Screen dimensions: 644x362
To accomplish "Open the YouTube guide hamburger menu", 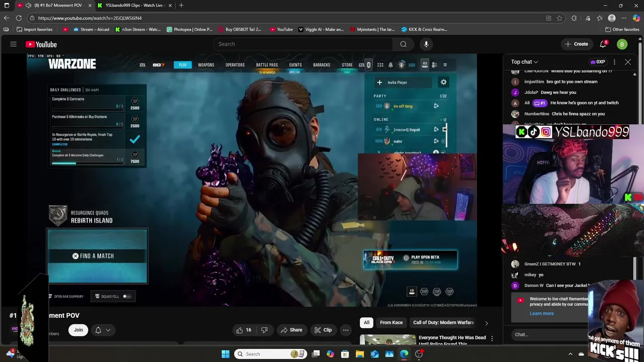I will coord(14,44).
